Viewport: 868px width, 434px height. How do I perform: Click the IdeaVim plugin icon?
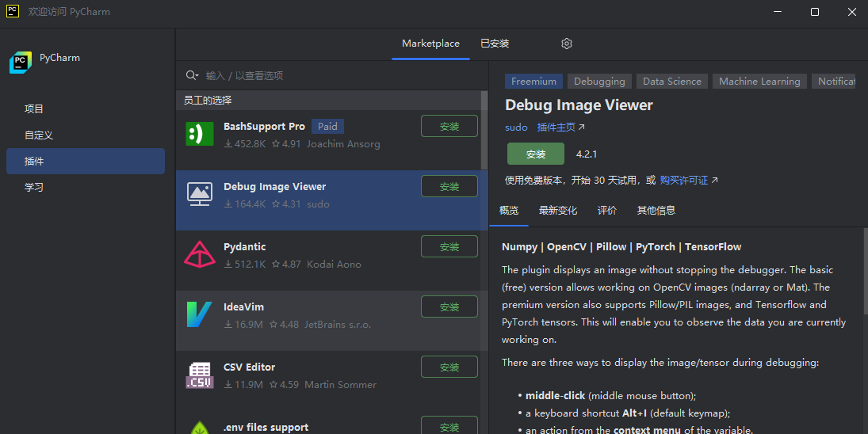coord(199,314)
